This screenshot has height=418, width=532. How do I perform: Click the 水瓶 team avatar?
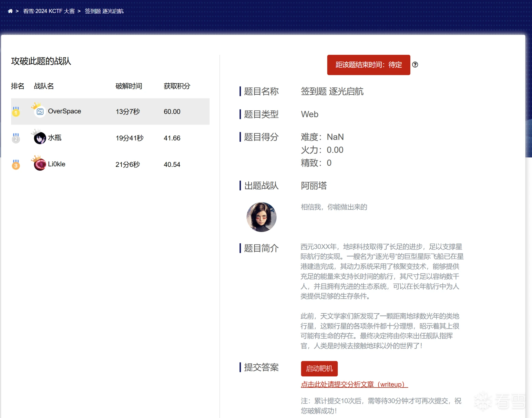[x=40, y=138]
